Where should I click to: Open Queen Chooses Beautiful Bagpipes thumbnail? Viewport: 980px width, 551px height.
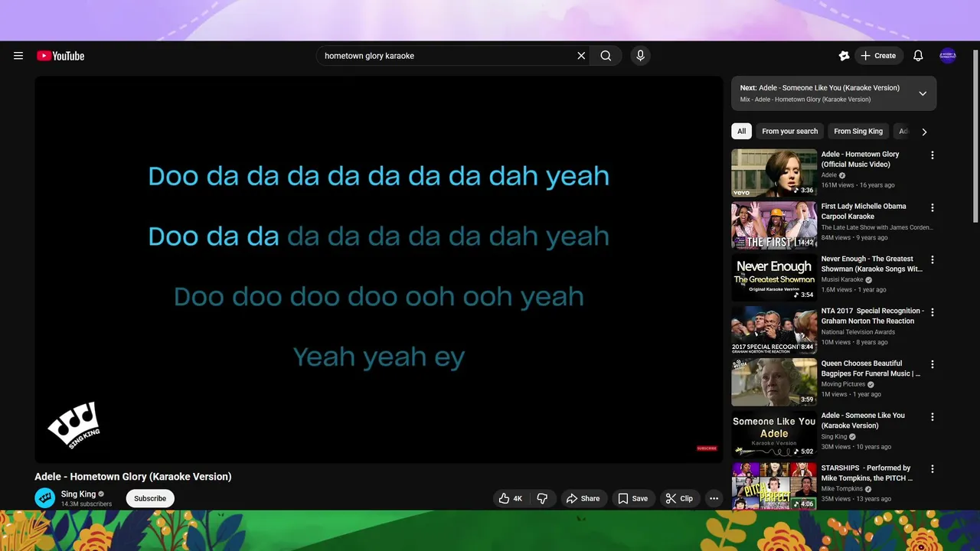click(x=773, y=382)
